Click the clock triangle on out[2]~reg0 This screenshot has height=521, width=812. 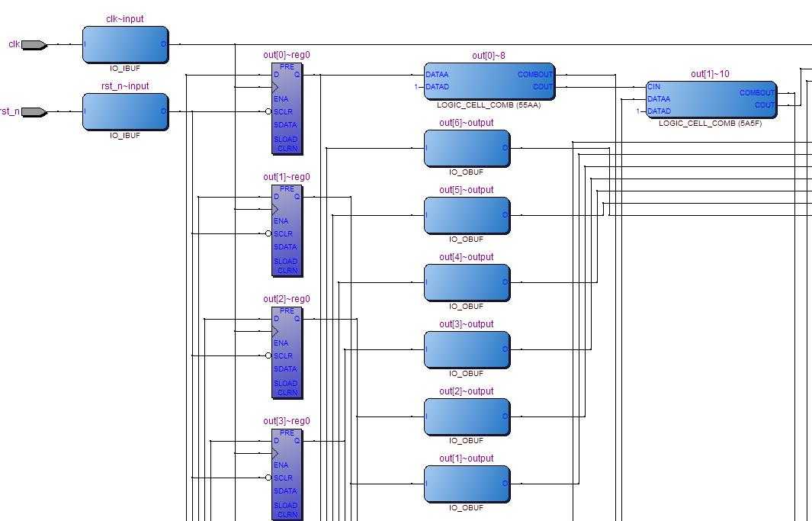pyautogui.click(x=275, y=332)
